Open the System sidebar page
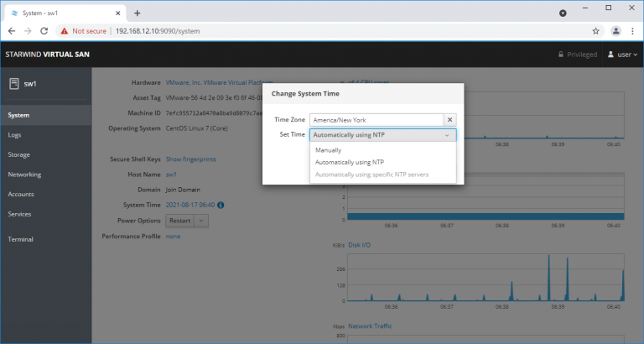This screenshot has width=644, height=344. point(45,115)
